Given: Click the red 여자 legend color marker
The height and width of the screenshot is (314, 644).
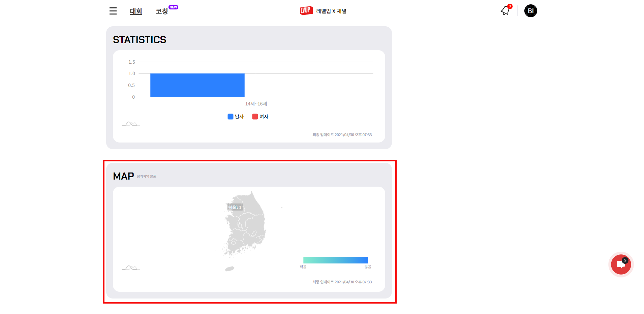Looking at the screenshot, I should 255,117.
